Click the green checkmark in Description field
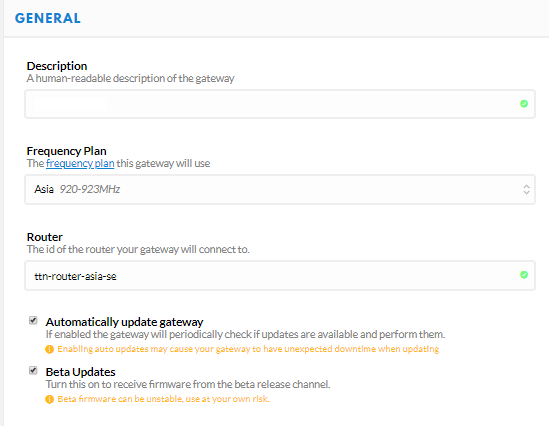Screen dimensions: 549x426 (524, 104)
